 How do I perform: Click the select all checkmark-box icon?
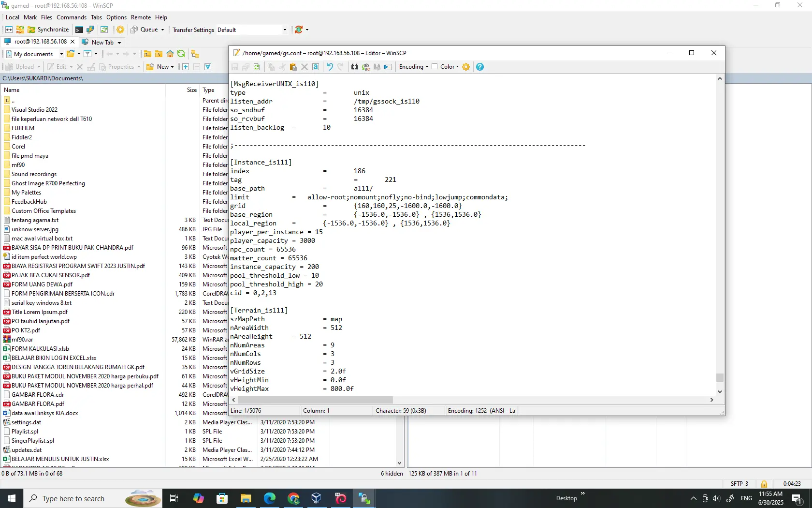tap(208, 67)
